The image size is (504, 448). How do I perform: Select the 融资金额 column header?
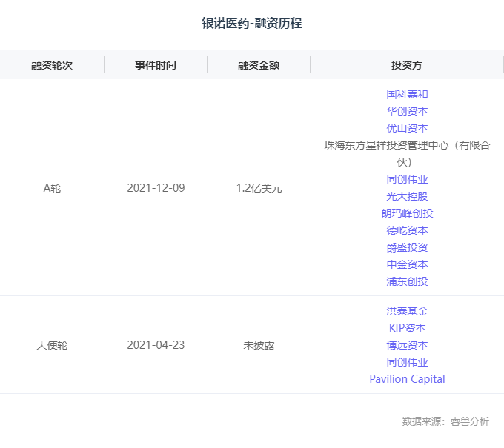[259, 65]
